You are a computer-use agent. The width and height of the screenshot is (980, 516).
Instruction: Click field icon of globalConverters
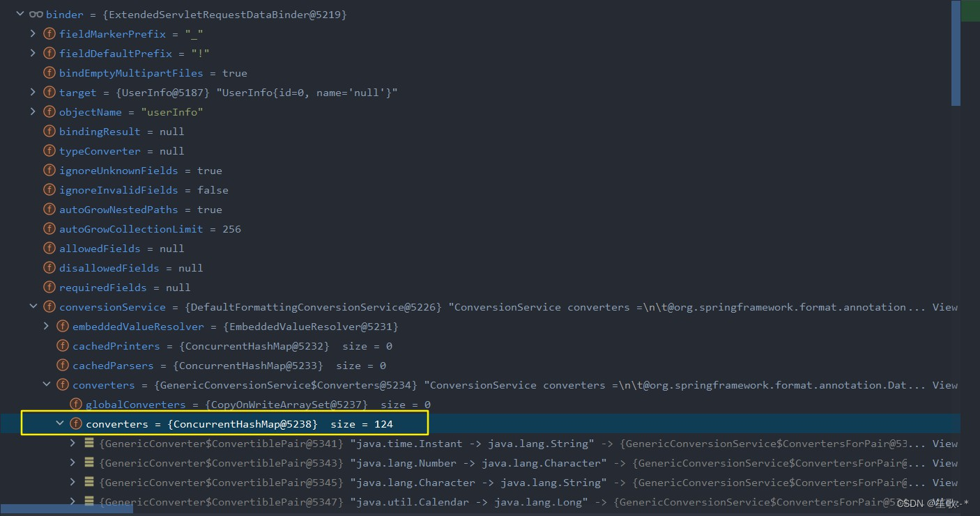[x=75, y=404]
